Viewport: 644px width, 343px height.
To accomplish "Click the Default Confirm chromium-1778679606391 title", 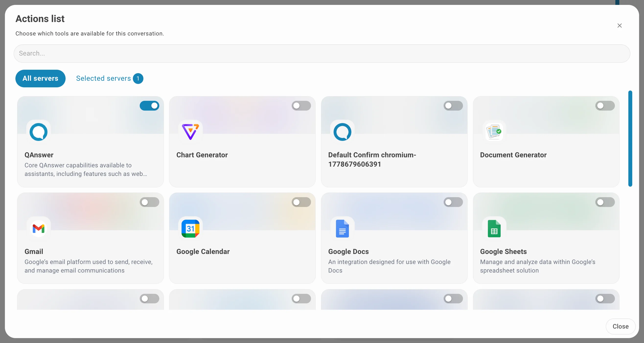I will point(372,160).
